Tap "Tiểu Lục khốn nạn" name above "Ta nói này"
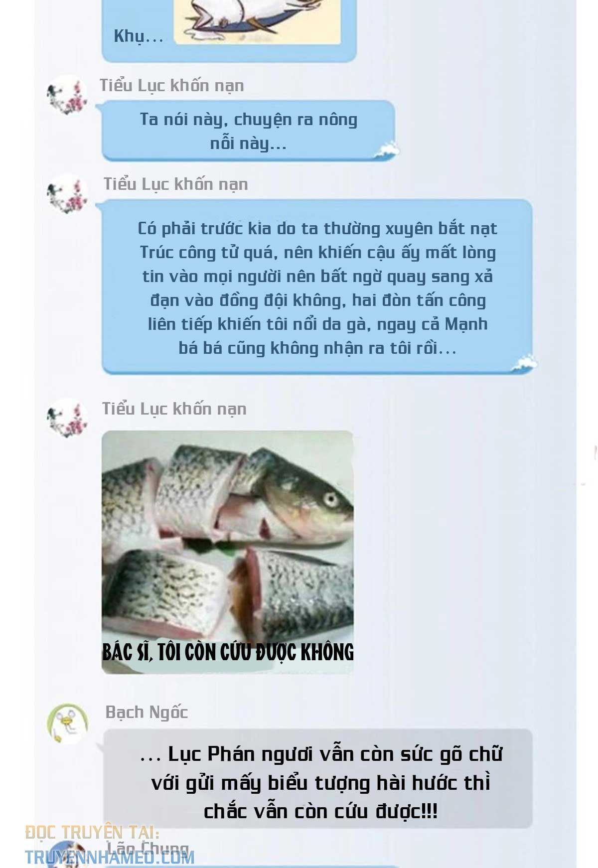Viewport: 598px width, 868px height. [x=172, y=86]
